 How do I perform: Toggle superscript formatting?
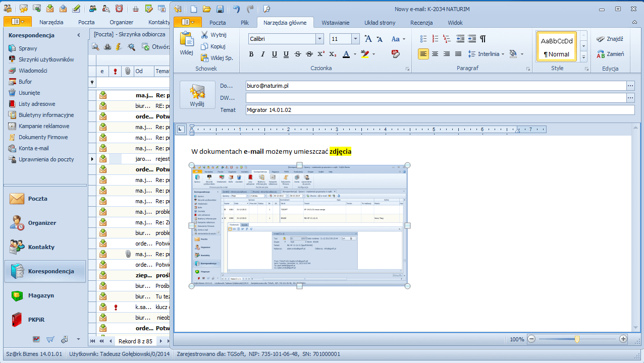coord(321,54)
